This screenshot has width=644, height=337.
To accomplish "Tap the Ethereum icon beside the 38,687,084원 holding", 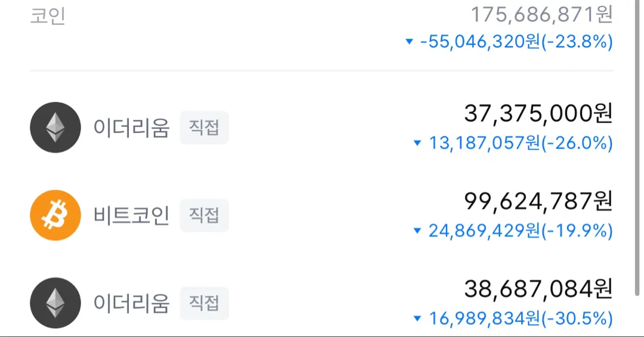I will pos(55,302).
